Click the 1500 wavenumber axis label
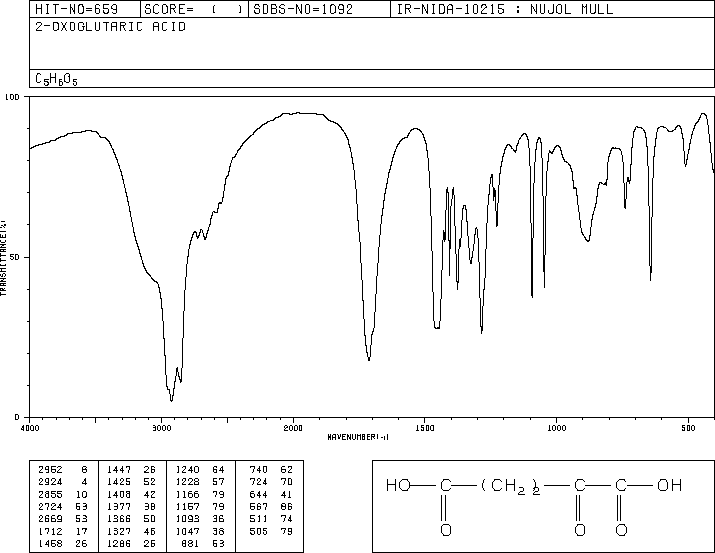This screenshot has height=553, width=715. click(425, 428)
